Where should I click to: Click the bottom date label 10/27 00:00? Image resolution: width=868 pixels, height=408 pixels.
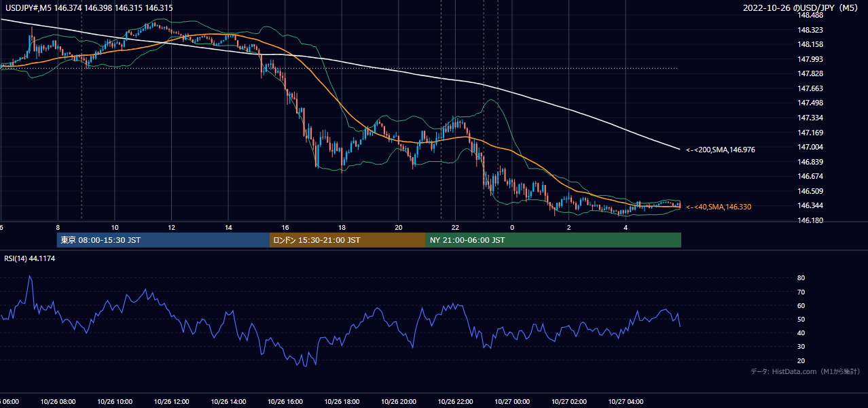[x=512, y=401]
